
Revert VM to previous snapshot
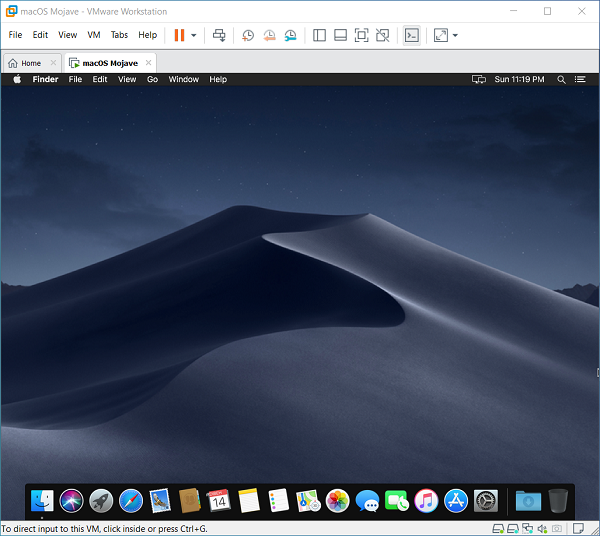tap(269, 35)
